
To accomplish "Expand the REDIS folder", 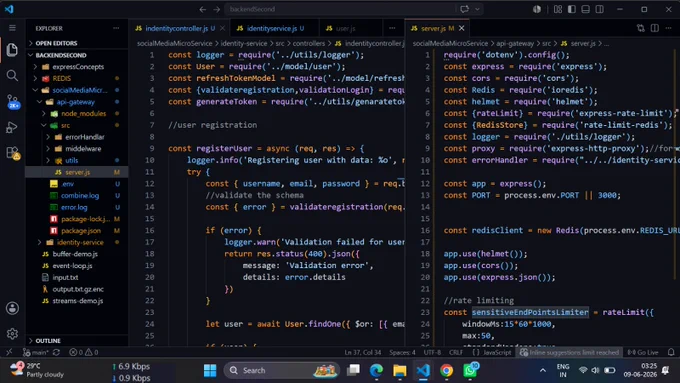I will 62,79.
